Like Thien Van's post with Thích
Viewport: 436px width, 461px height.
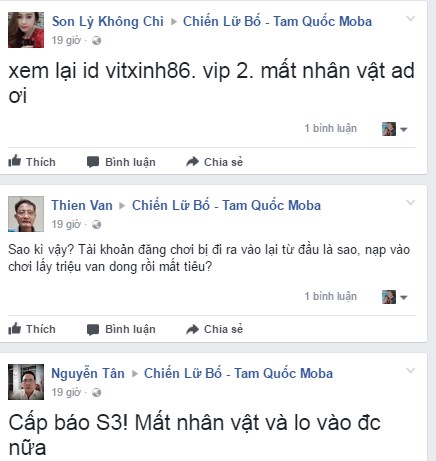tap(32, 329)
